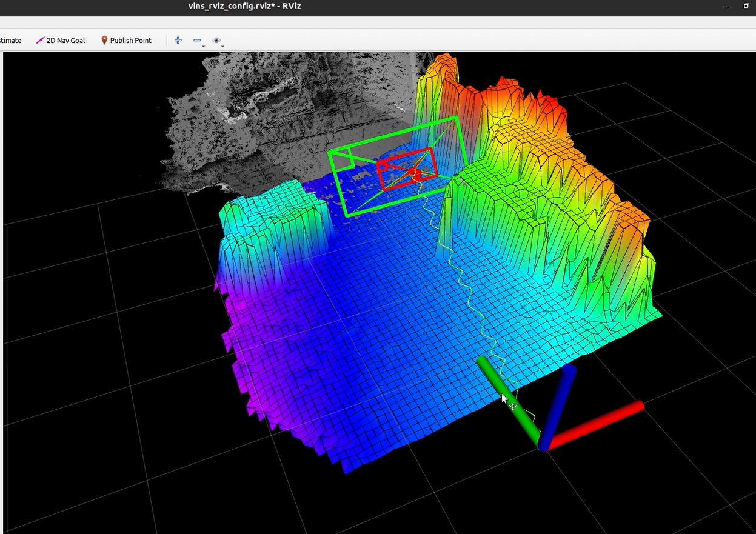Expand the dropdown arrow under the eye icon
This screenshot has width=756, height=534.
pos(222,46)
